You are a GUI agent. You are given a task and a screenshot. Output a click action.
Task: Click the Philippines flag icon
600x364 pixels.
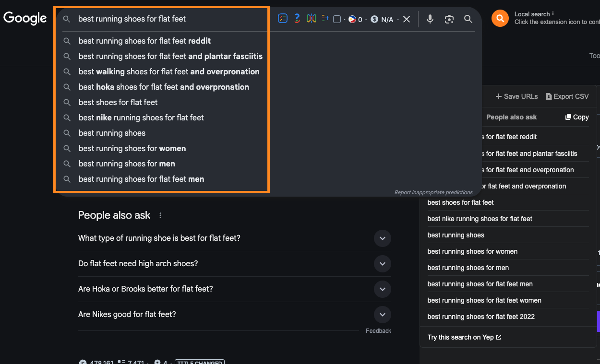point(352,19)
